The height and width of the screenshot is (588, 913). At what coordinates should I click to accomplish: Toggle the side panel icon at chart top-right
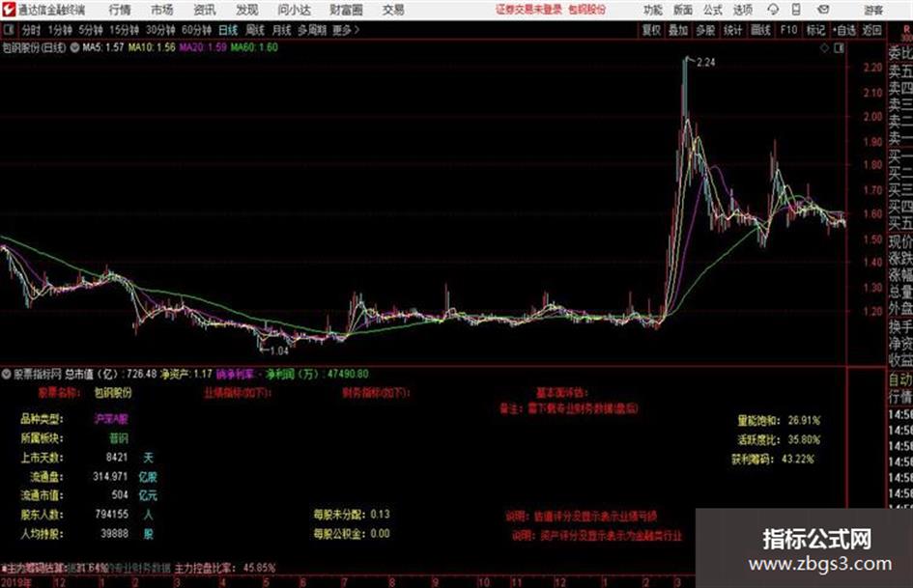point(839,48)
